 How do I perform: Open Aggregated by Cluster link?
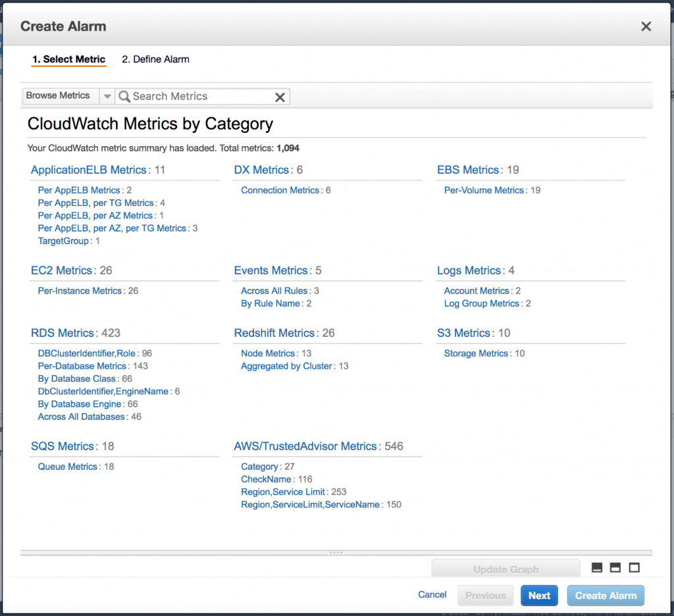287,366
